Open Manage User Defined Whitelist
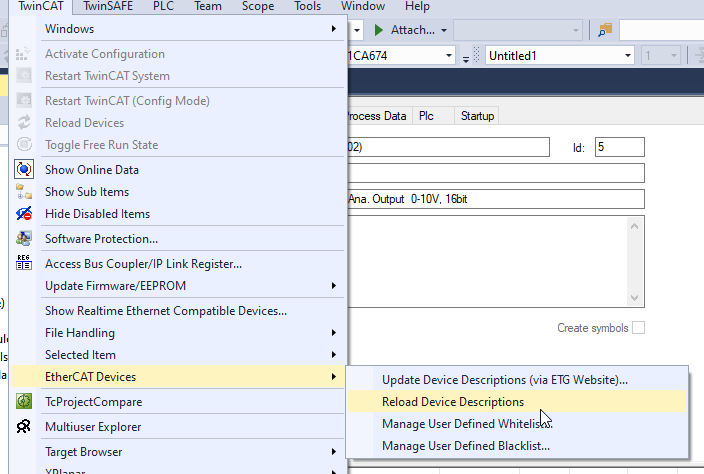704x474 pixels. (x=517, y=424)
